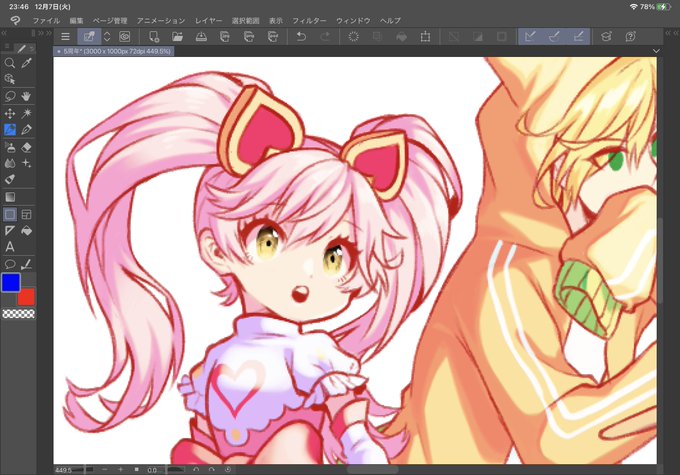The width and height of the screenshot is (680, 475).
Task: Open the ヘルプ menu
Action: pos(390,20)
